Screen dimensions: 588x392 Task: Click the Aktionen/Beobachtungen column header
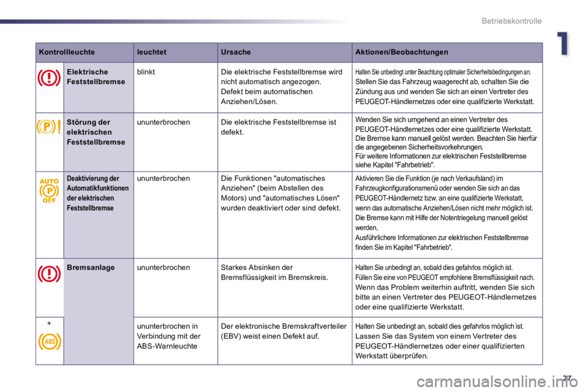click(402, 52)
